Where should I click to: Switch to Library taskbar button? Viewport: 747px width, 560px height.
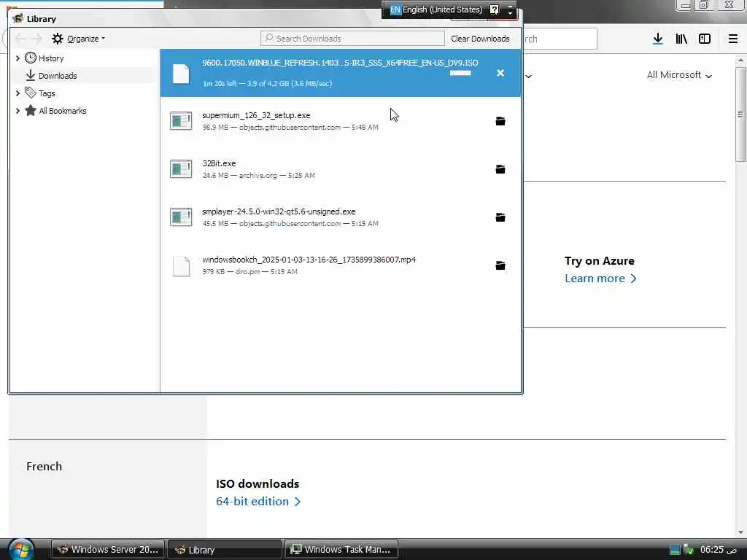click(225, 550)
